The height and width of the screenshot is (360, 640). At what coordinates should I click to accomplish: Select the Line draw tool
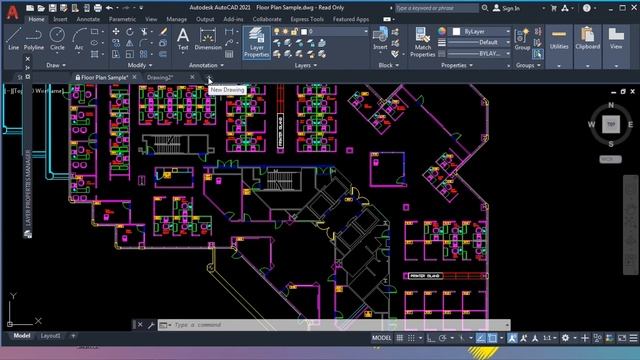[13, 39]
